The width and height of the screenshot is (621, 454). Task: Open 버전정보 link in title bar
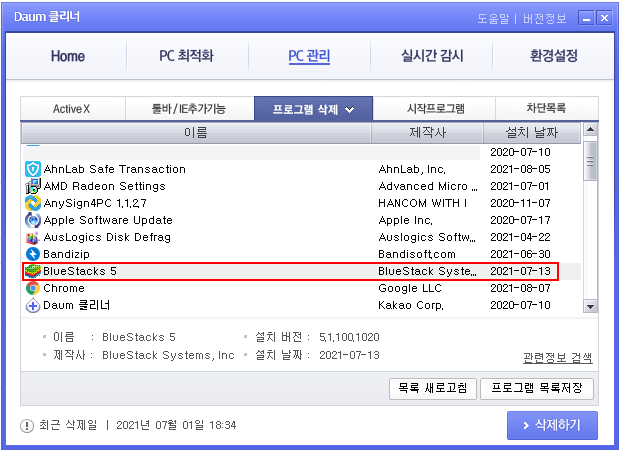(x=545, y=18)
